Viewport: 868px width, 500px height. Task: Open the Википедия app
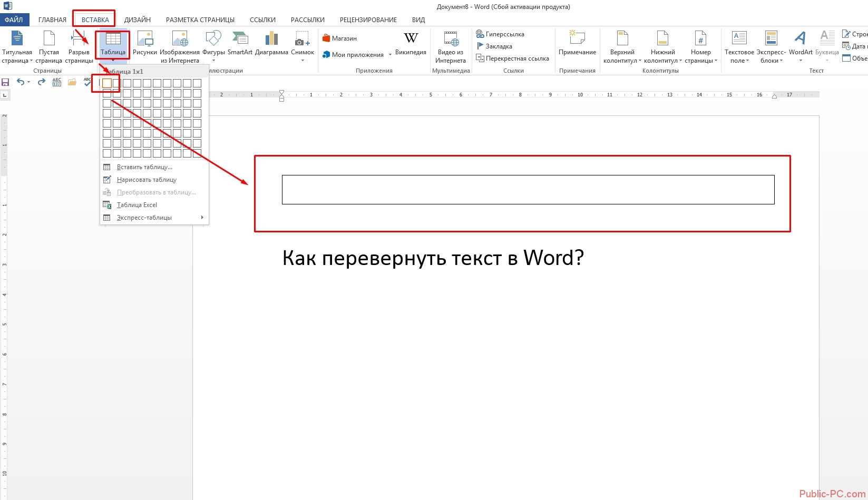pos(411,43)
